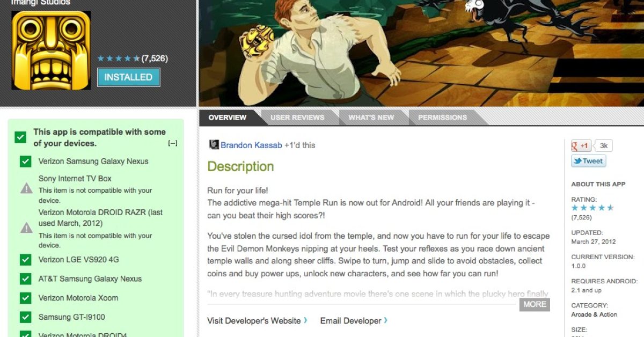This screenshot has height=337, width=644.
Task: Open the OVERVIEW tab
Action: click(x=228, y=118)
